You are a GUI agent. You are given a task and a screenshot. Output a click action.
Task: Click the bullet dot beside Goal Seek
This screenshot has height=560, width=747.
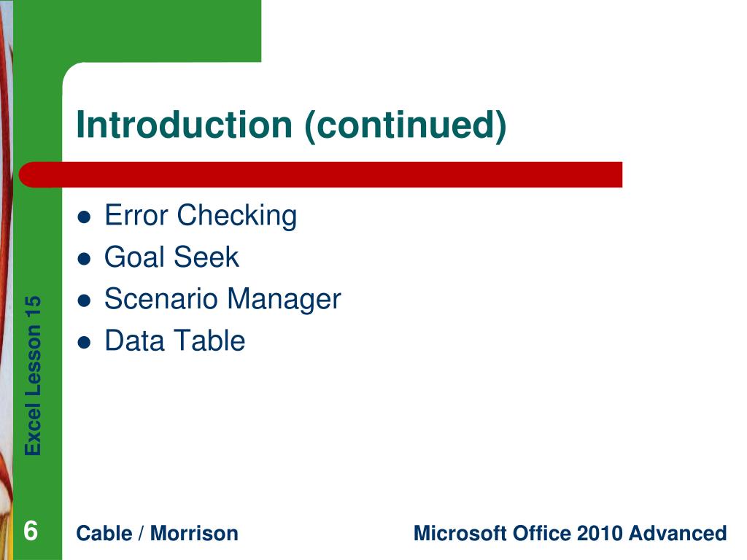coord(84,259)
